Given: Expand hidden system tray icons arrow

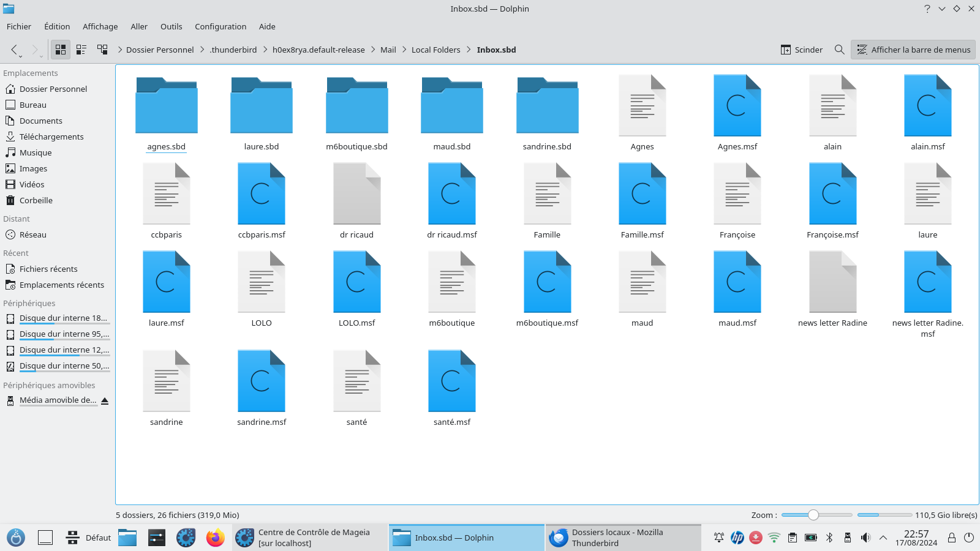Looking at the screenshot, I should pos(883,538).
